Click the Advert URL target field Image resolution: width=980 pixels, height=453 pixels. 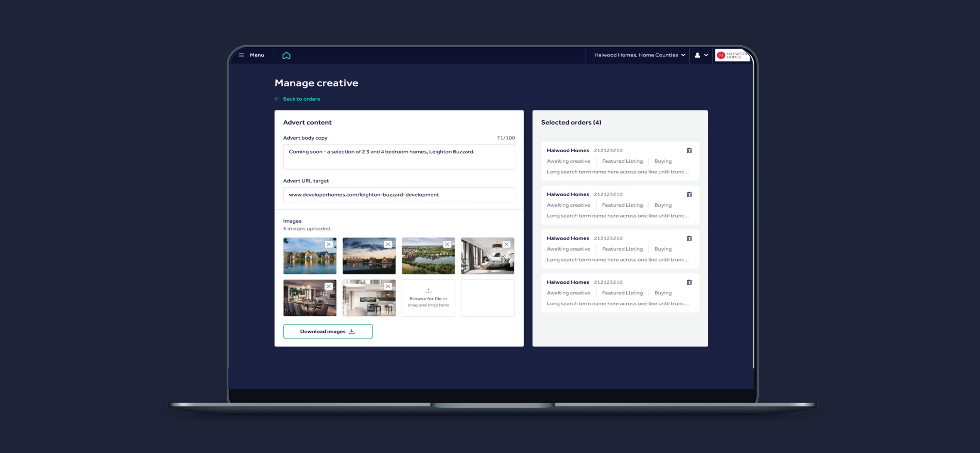pyautogui.click(x=398, y=195)
